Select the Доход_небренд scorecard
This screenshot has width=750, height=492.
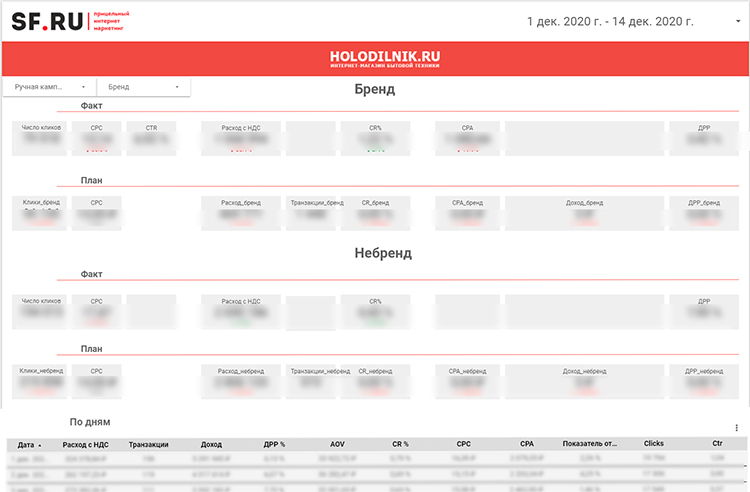coord(585,382)
